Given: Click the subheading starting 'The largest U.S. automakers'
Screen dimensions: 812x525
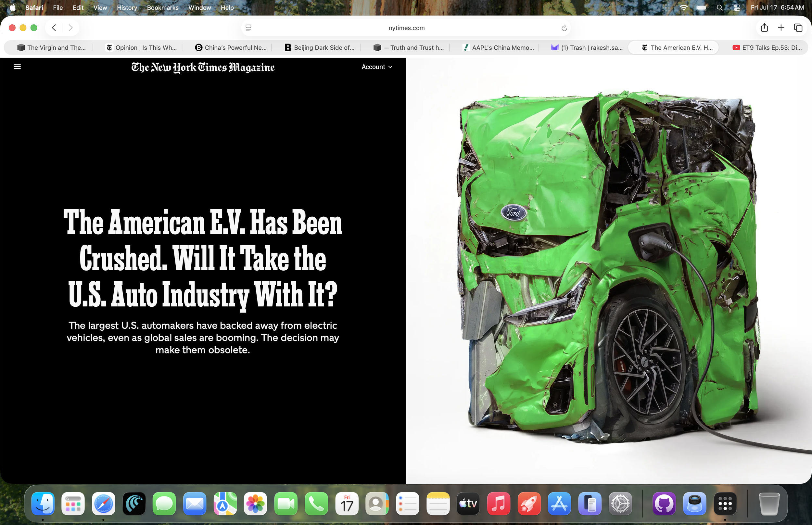Looking at the screenshot, I should click(x=203, y=338).
